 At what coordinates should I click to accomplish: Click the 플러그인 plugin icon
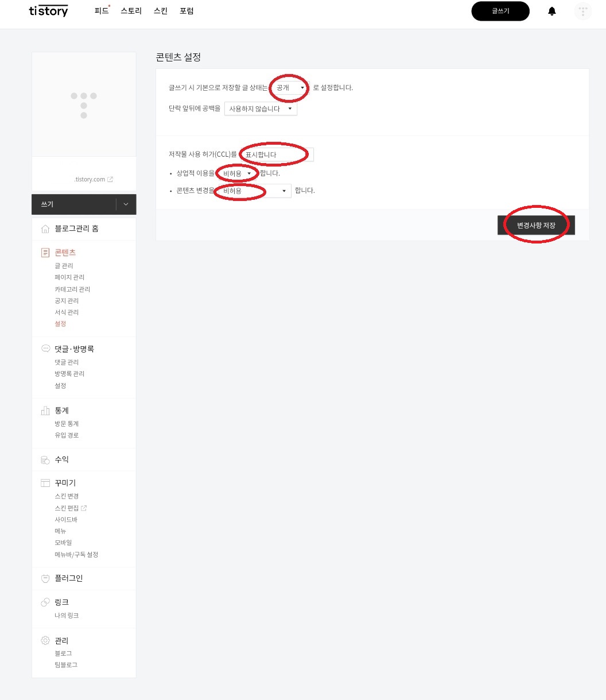point(45,578)
